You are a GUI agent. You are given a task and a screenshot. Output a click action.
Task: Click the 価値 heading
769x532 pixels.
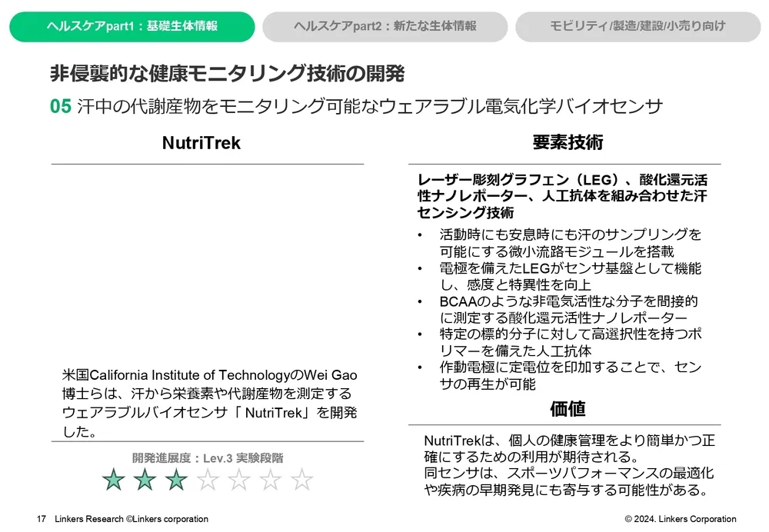[568, 407]
